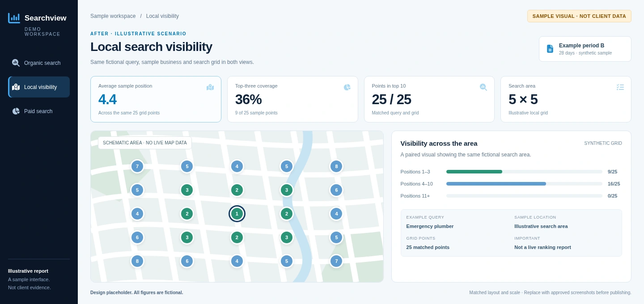Screen dimensions: 644x304
Task: Click the 25 matched points value
Action: click(x=428, y=247)
